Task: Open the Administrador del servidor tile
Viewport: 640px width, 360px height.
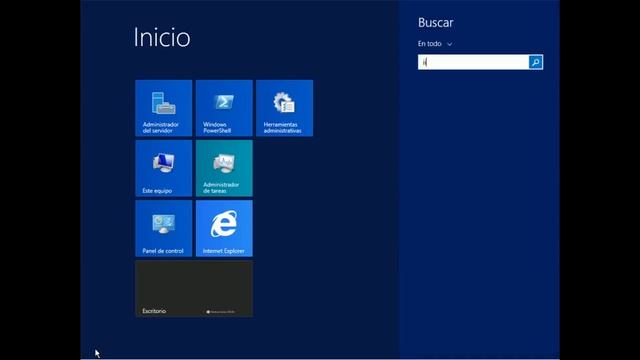Action: [x=164, y=108]
